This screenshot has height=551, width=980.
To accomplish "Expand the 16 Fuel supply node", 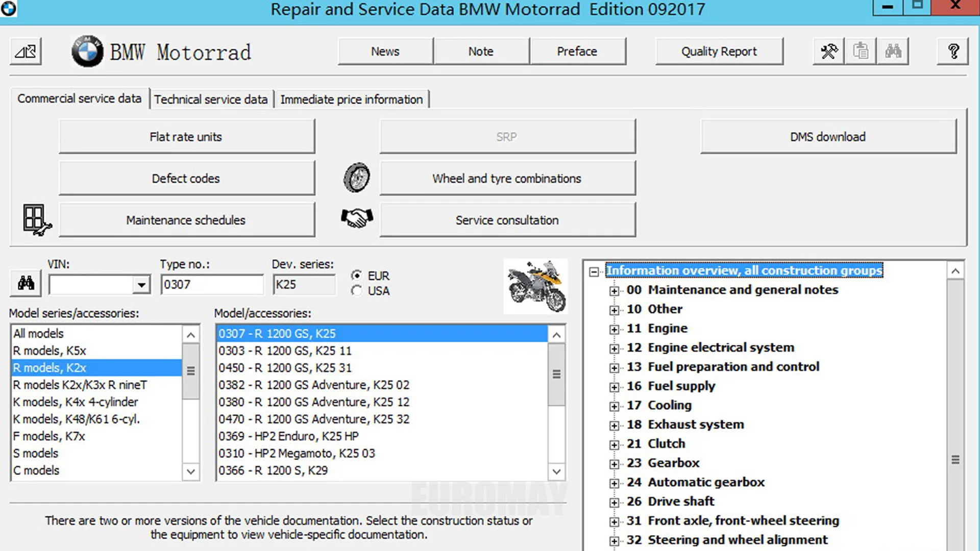I will tap(614, 387).
